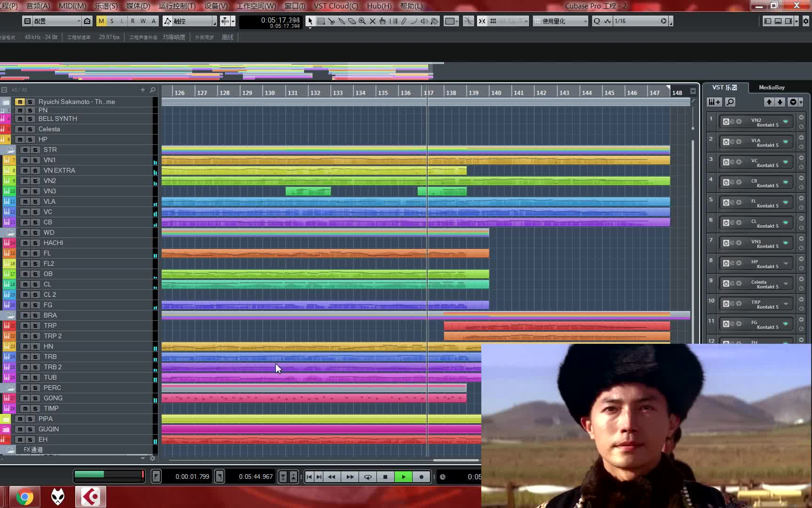Open the VST Cloud(C) menu
This screenshot has height=508, width=812.
tap(336, 6)
